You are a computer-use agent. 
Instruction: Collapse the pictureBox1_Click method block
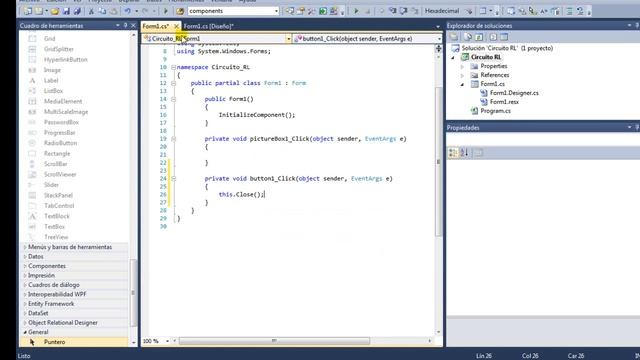[173, 139]
